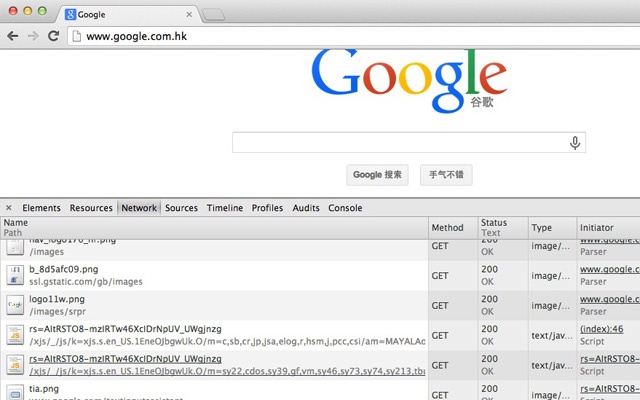Image resolution: width=640 pixels, height=400 pixels.
Task: Open the Timeline tab
Action: pos(224,208)
